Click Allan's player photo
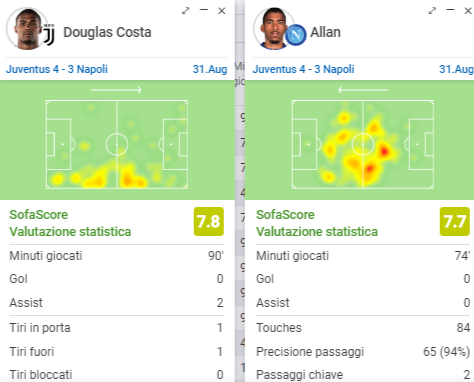Viewport: 474px width, 382px height. [274, 29]
